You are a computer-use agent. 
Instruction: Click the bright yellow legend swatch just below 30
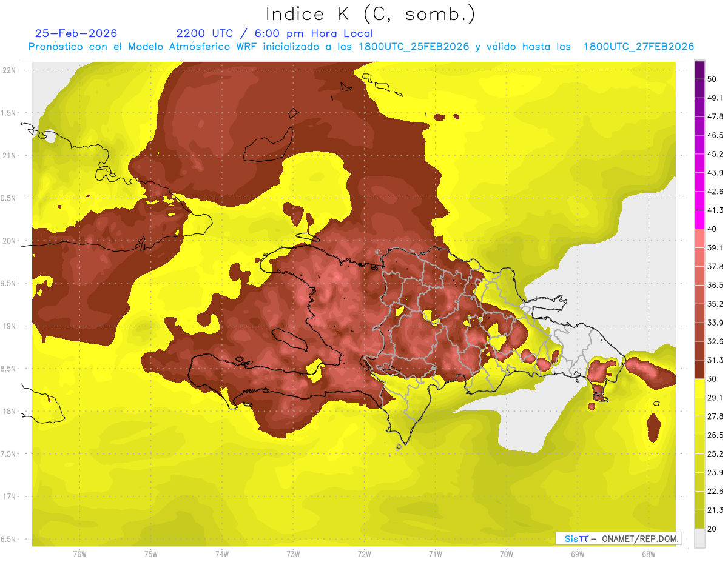(699, 389)
